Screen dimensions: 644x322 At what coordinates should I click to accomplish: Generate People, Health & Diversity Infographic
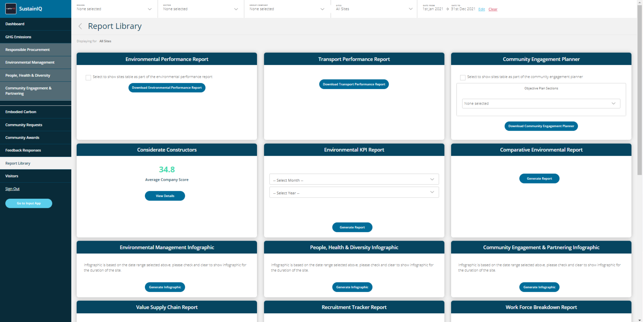click(x=352, y=287)
